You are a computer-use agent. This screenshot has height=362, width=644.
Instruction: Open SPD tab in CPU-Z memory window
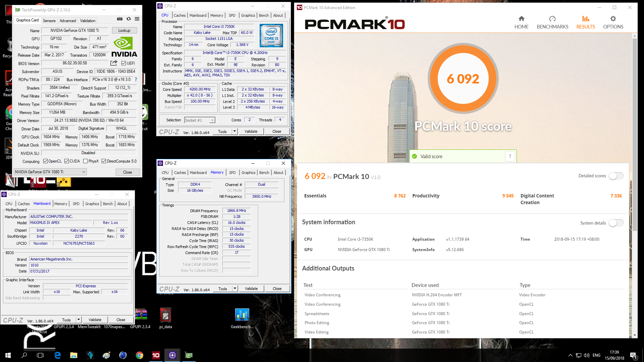pyautogui.click(x=232, y=173)
